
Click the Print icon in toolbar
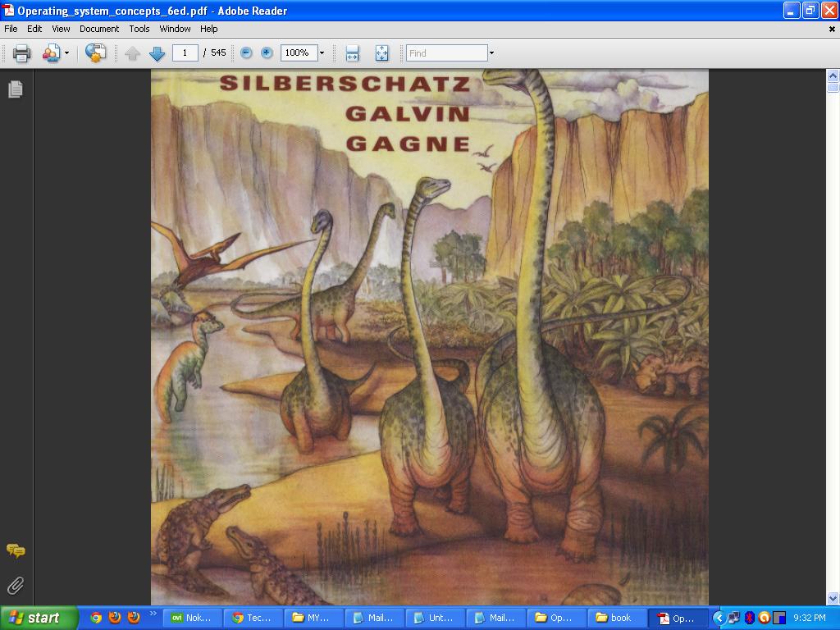(x=21, y=53)
